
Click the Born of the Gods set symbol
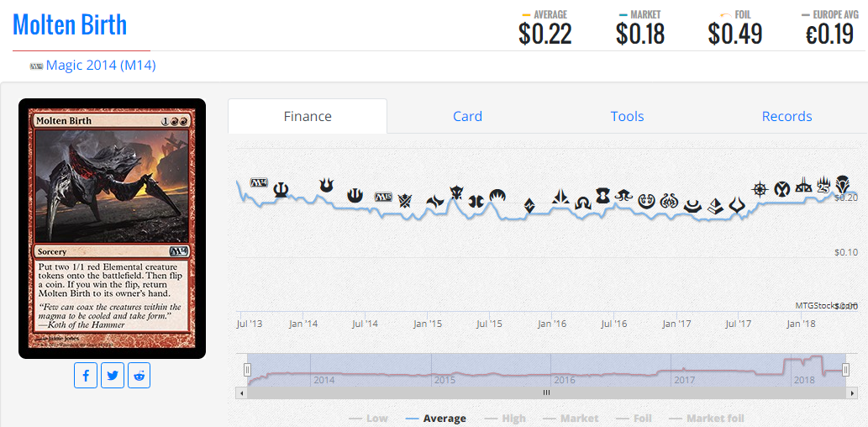pos(326,184)
